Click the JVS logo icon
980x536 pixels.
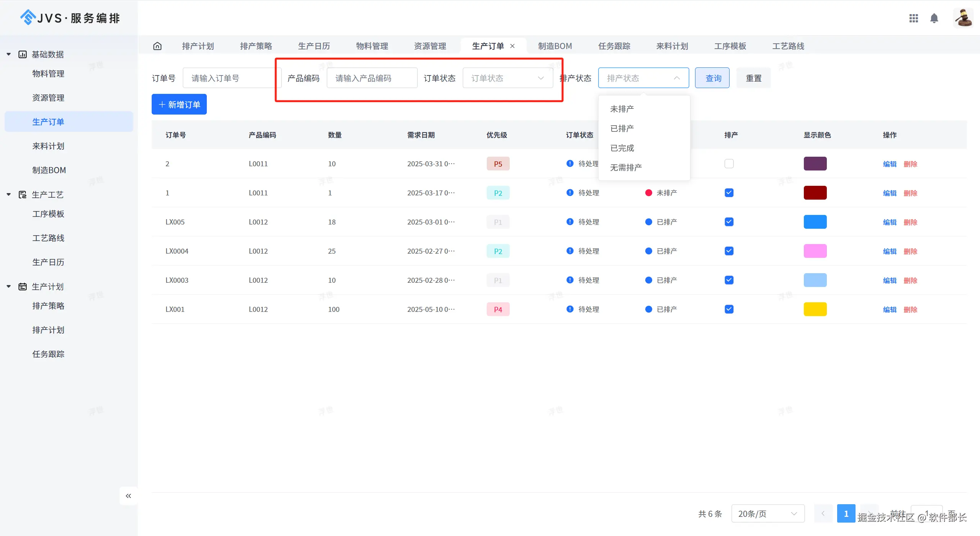click(28, 17)
